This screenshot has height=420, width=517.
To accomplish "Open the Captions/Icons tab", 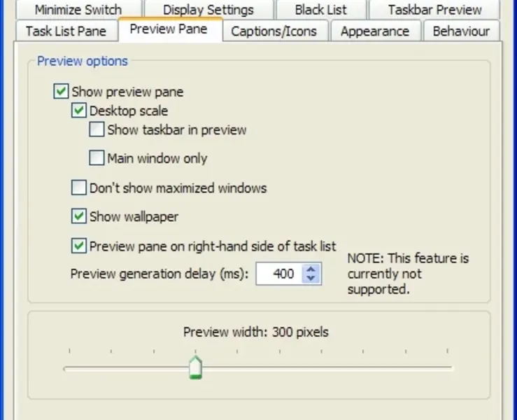I will pyautogui.click(x=274, y=31).
